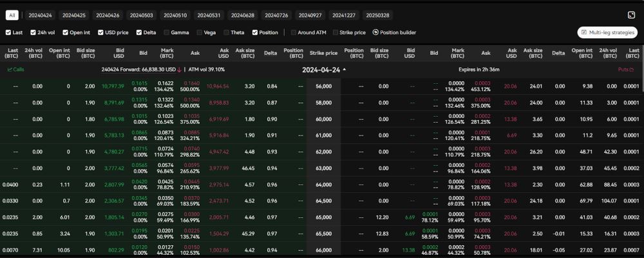Click the Position builder icon
Screen dimensions: 644x258
pos(375,32)
